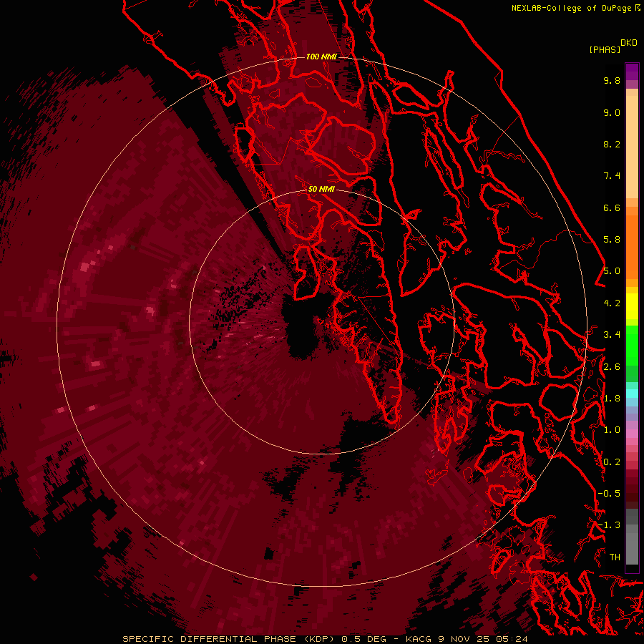Click the (KDP) text in the caption
The height and width of the screenshot is (644, 644).
319,639
